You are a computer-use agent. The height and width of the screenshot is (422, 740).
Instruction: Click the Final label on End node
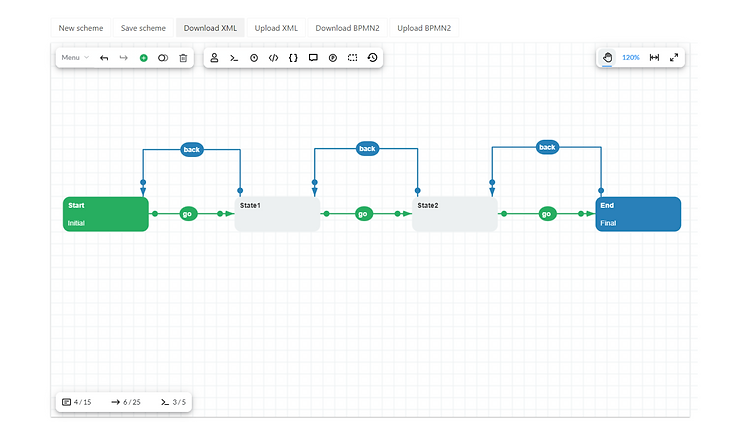[x=608, y=223]
